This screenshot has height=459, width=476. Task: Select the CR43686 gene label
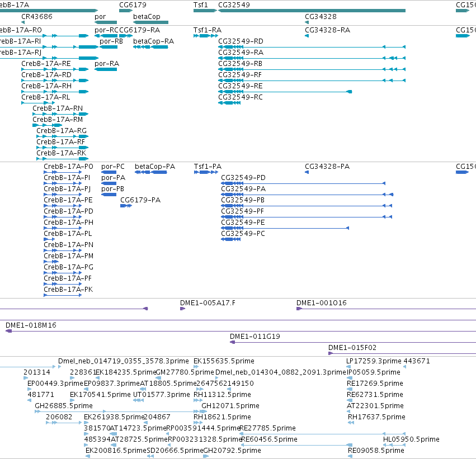tap(37, 16)
